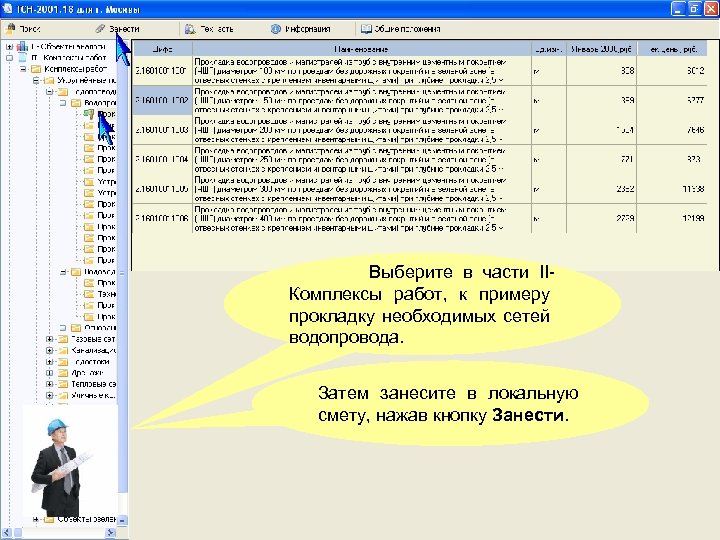
Task: Collapse the II - Комплексы работ node
Action: [9, 58]
